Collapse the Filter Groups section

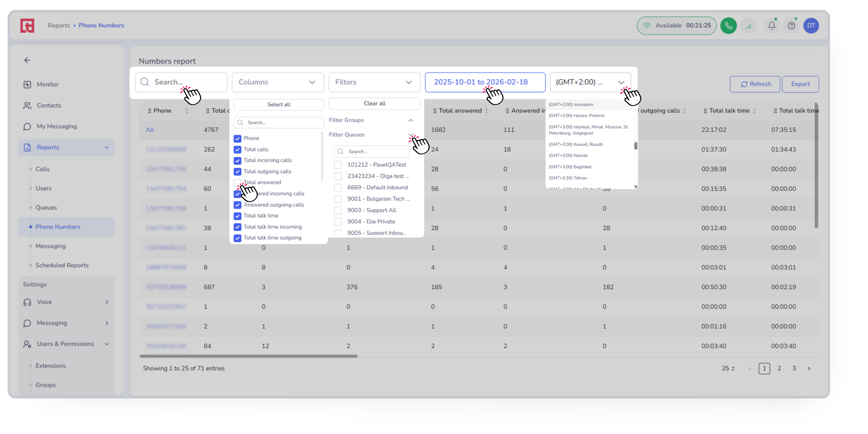[410, 120]
